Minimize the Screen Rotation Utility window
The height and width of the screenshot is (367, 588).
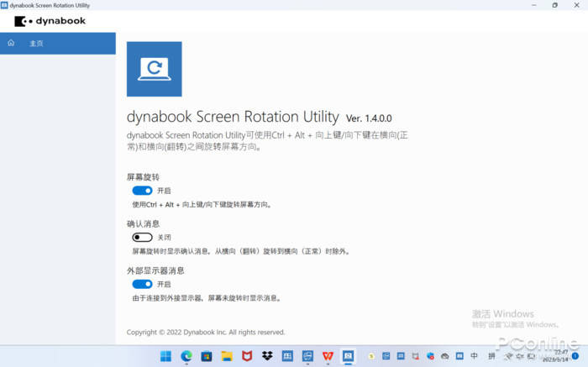pyautogui.click(x=531, y=5)
